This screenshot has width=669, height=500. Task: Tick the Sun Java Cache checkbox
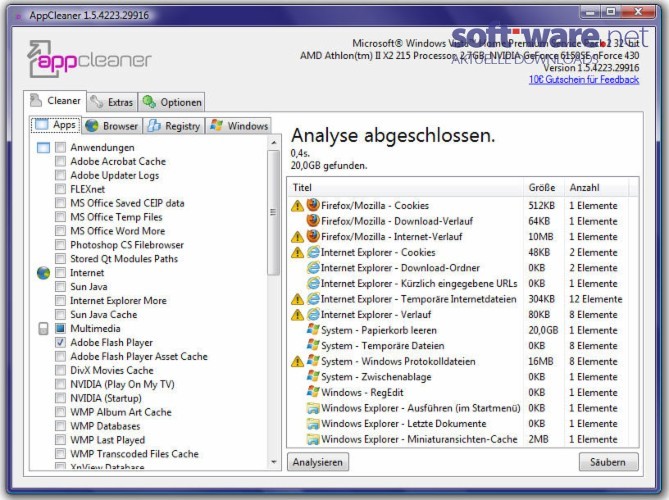[x=61, y=314]
